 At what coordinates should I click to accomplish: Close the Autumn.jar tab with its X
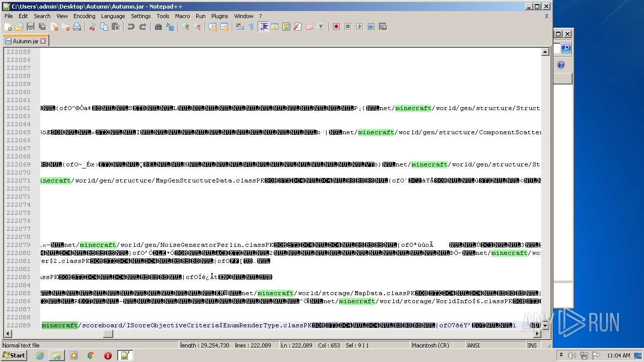coord(43,41)
